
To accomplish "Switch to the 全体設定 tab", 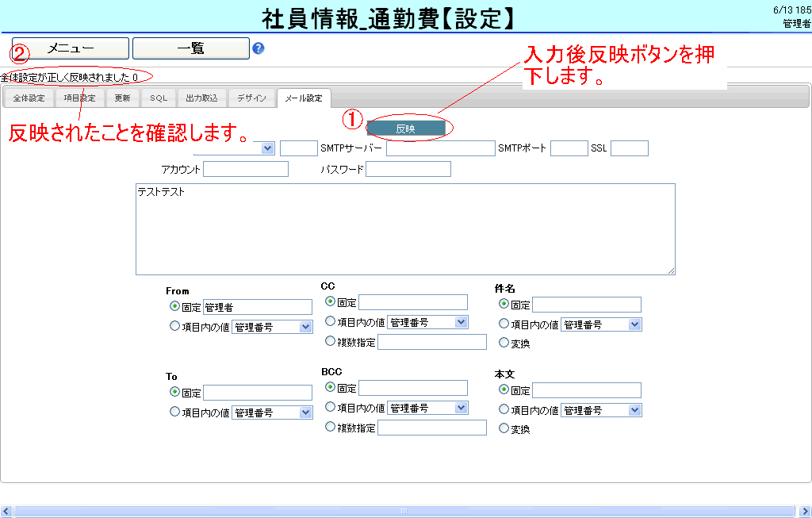I will coord(29,98).
